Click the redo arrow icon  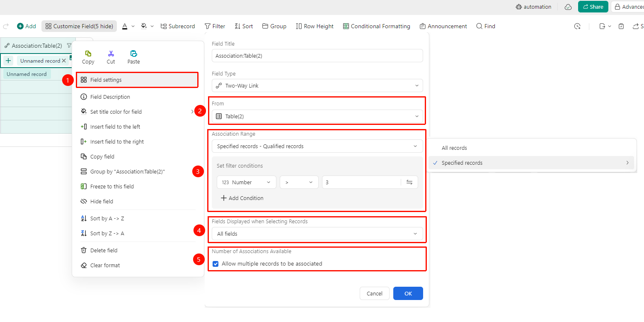6,26
